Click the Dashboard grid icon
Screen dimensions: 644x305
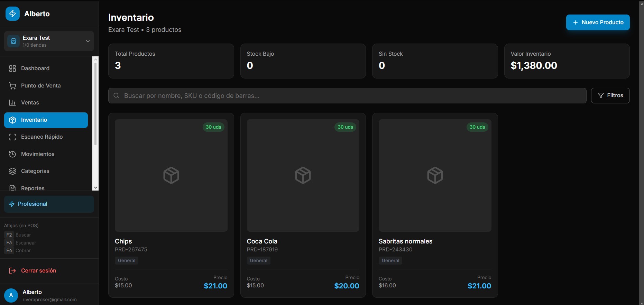pos(12,68)
